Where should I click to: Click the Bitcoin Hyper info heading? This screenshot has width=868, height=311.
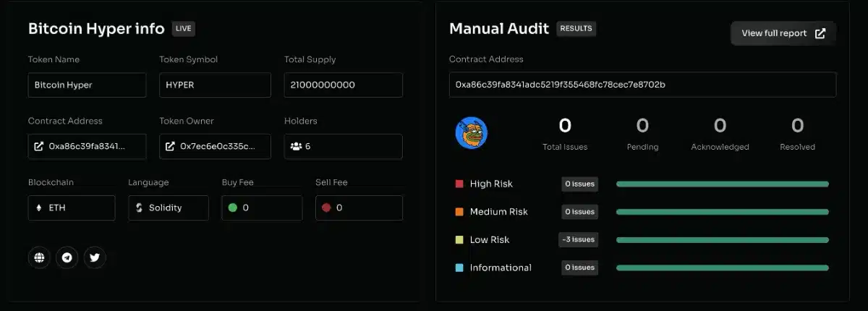pos(97,29)
